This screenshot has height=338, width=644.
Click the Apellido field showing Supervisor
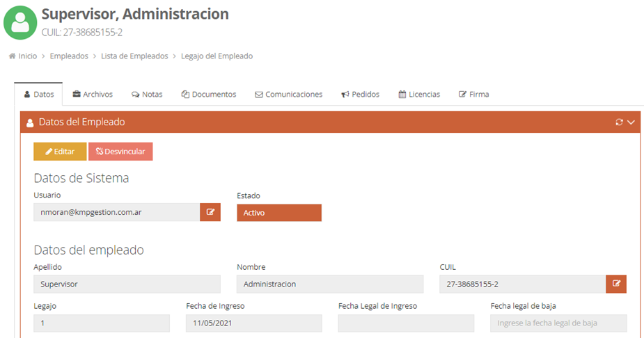click(x=127, y=284)
